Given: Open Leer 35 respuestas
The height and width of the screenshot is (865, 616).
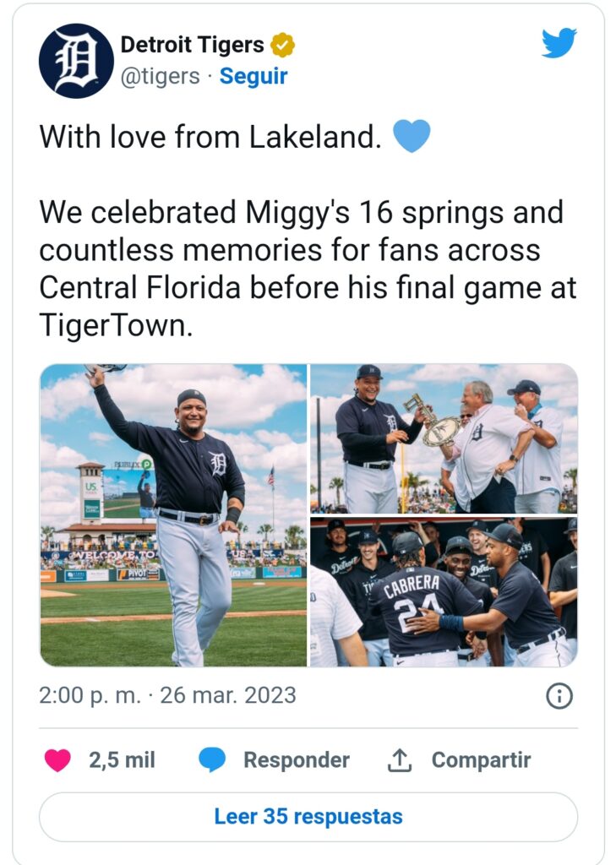Looking at the screenshot, I should click(308, 817).
